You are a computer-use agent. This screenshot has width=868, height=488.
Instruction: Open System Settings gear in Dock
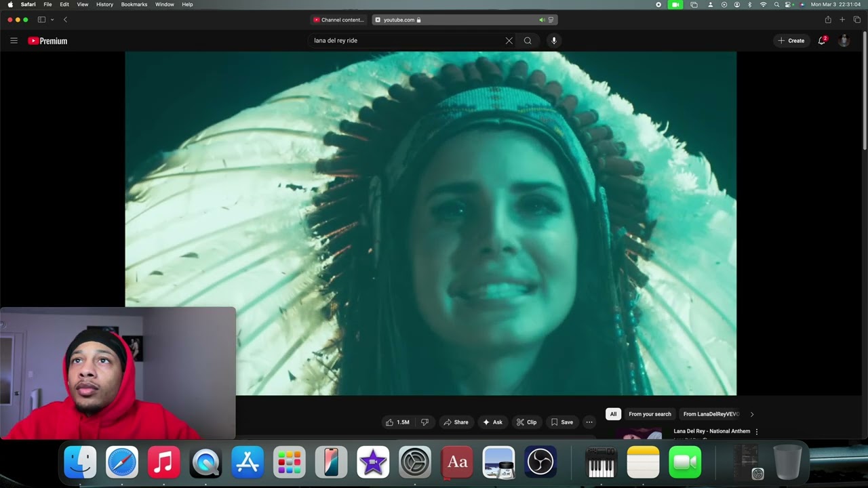tap(415, 462)
